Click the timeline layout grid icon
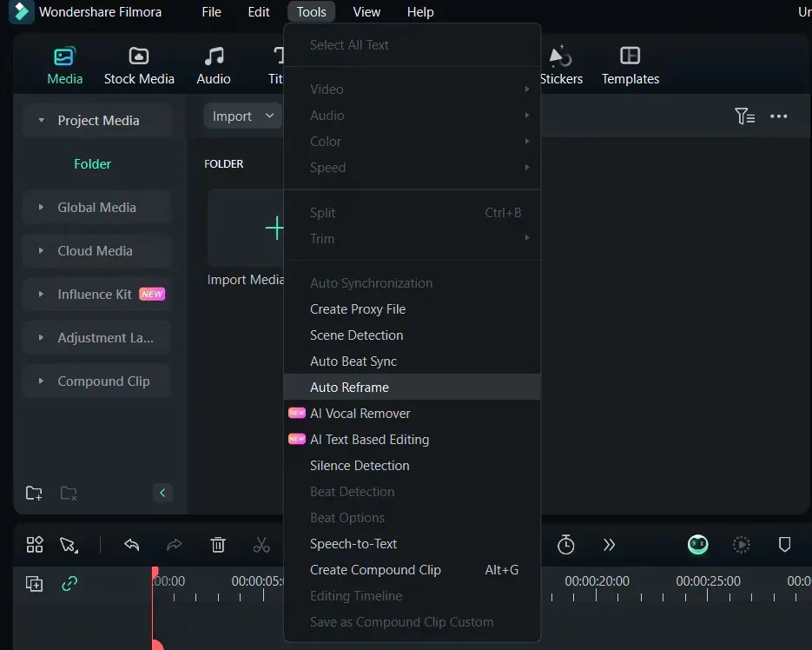 tap(35, 544)
